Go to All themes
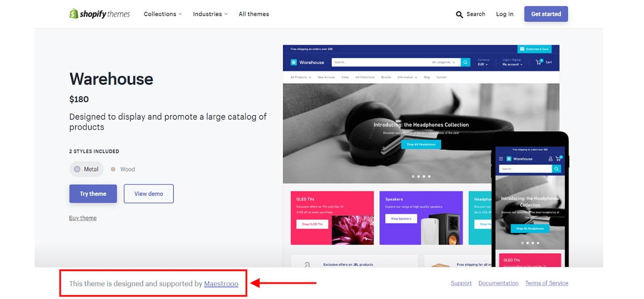 click(x=254, y=14)
